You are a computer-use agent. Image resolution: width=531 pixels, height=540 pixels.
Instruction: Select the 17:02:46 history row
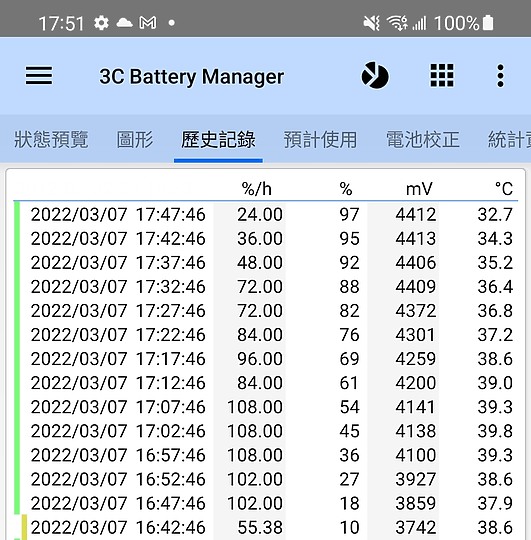(x=266, y=431)
